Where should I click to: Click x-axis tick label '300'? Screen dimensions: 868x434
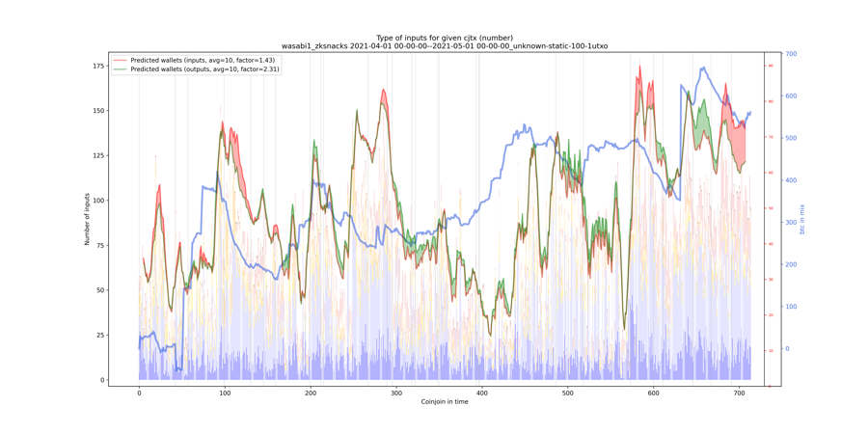click(396, 392)
